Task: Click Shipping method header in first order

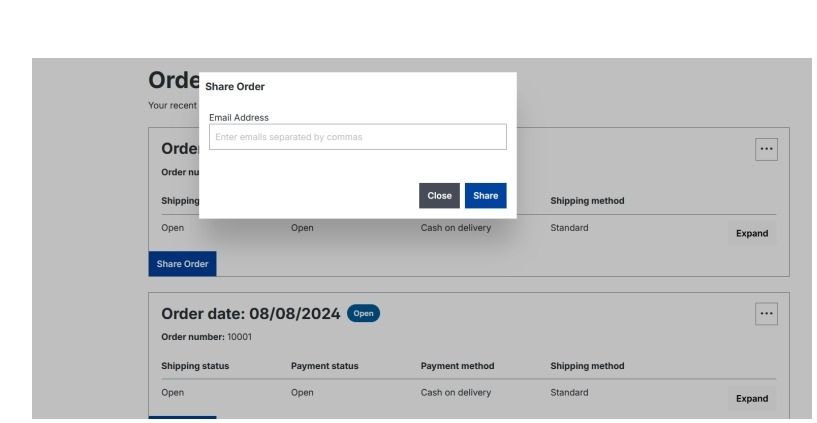Action: 587,201
